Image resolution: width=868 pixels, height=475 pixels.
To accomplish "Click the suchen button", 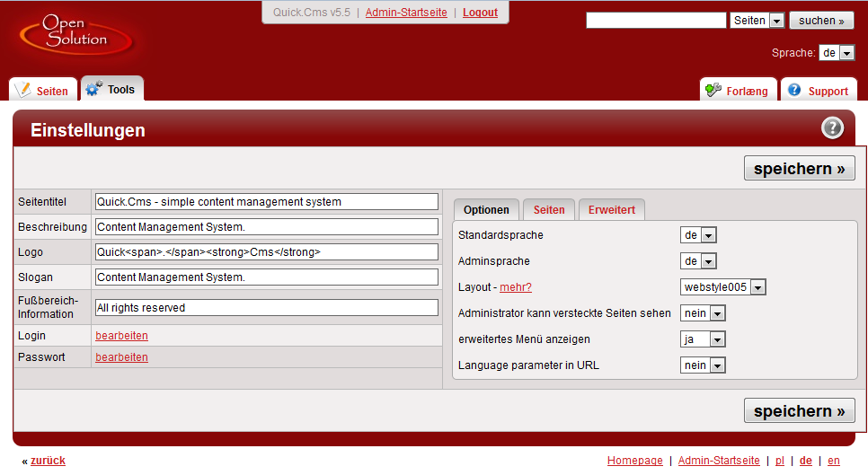I will pos(821,21).
